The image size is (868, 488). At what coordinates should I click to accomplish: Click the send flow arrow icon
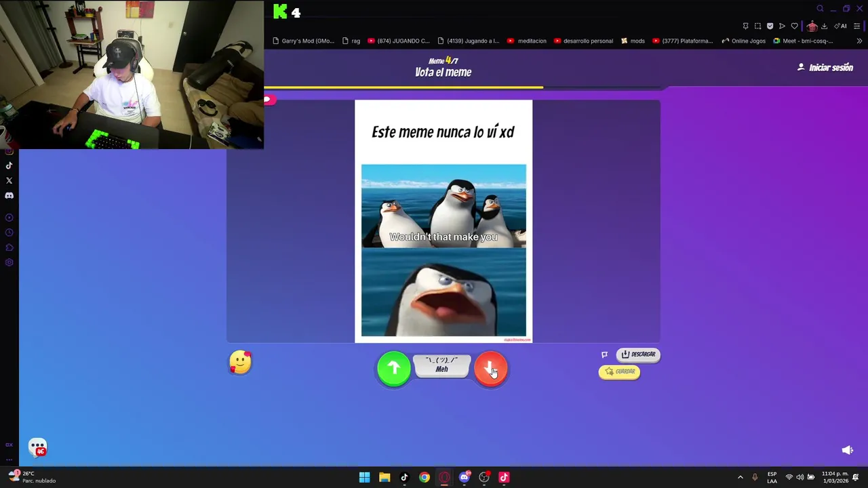tap(782, 26)
